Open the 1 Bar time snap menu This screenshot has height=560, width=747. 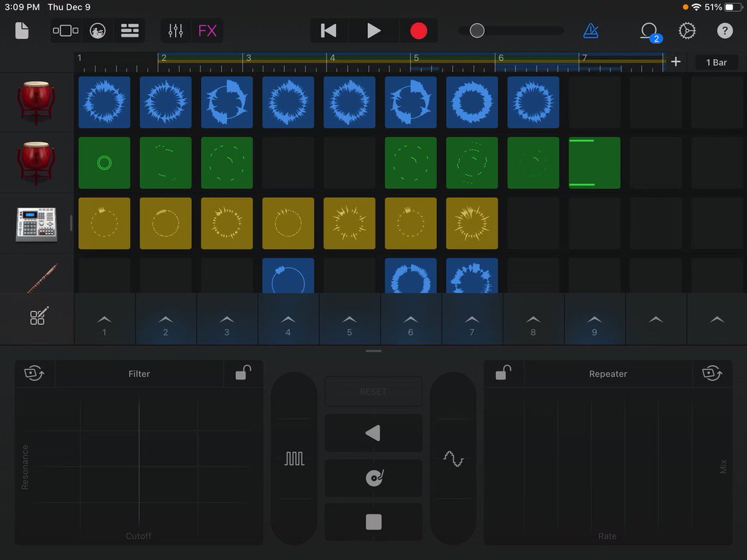tap(716, 62)
